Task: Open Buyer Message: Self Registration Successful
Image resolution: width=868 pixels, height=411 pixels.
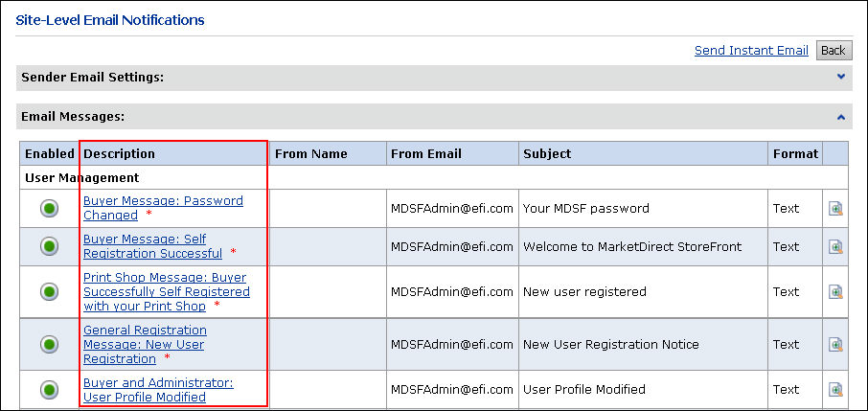Action: coord(145,240)
